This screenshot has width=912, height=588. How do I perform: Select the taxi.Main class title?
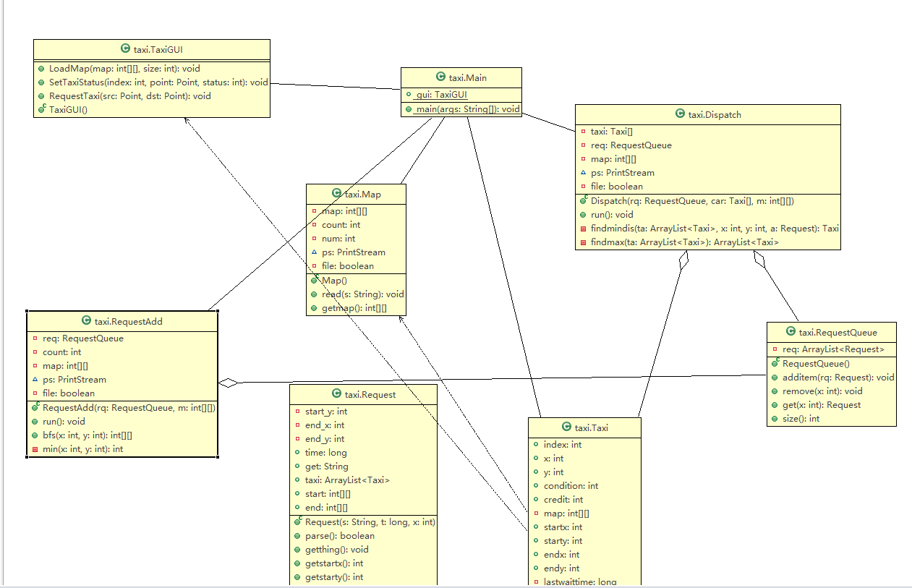467,77
